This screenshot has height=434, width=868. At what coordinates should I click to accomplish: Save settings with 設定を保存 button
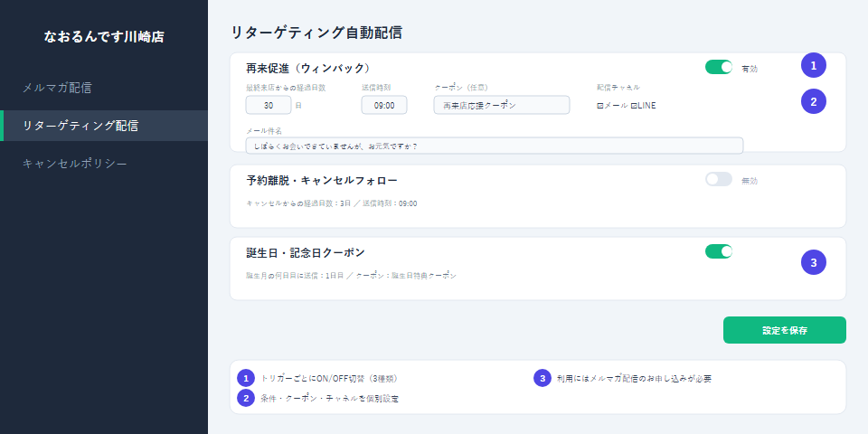785,330
